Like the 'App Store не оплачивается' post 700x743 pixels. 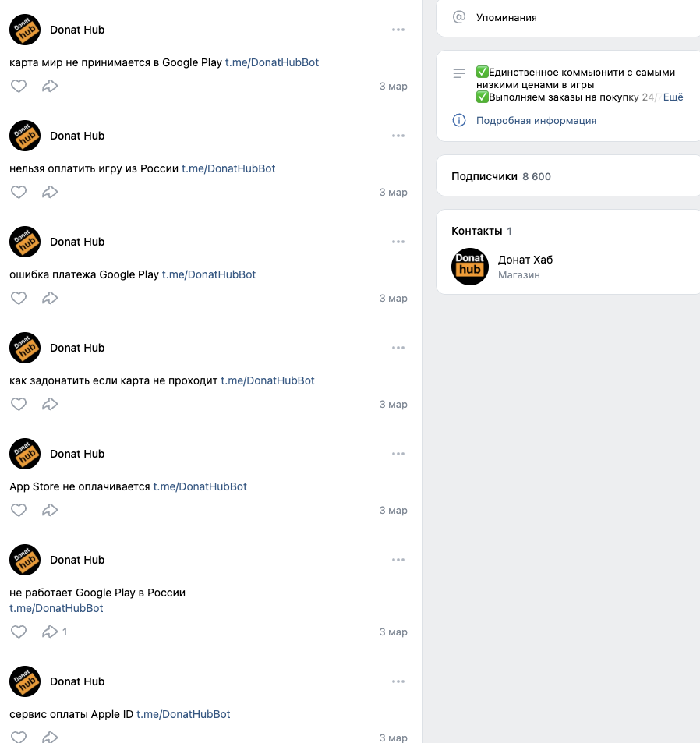click(19, 510)
